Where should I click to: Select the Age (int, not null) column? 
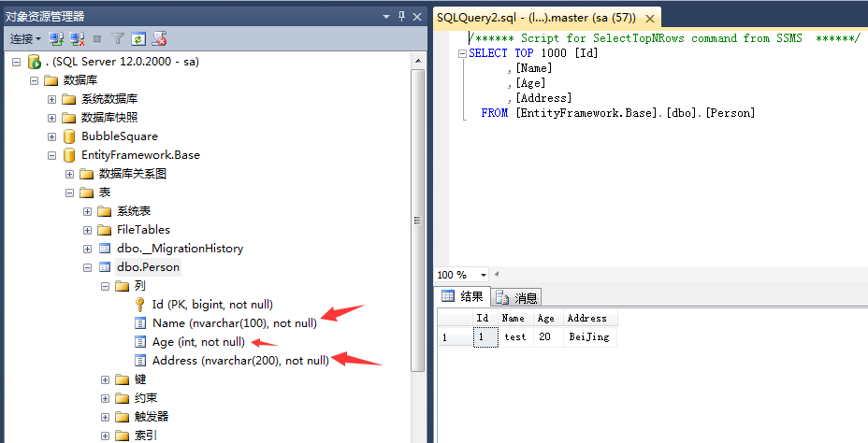pos(198,342)
